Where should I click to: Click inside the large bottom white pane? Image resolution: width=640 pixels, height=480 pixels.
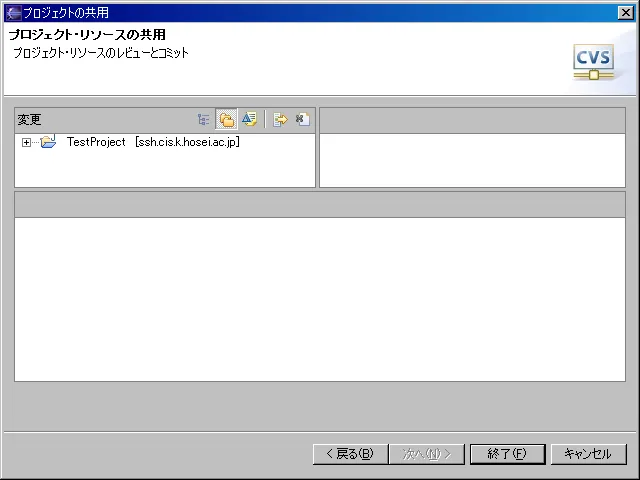coord(320,298)
